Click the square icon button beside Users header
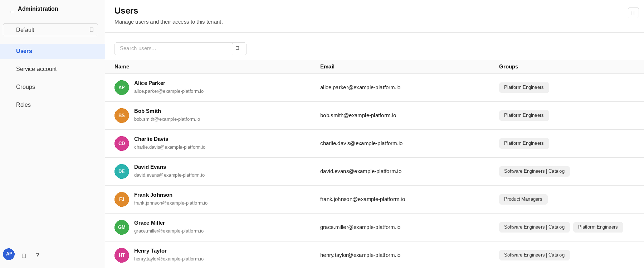This screenshot has width=644, height=268. click(x=633, y=13)
